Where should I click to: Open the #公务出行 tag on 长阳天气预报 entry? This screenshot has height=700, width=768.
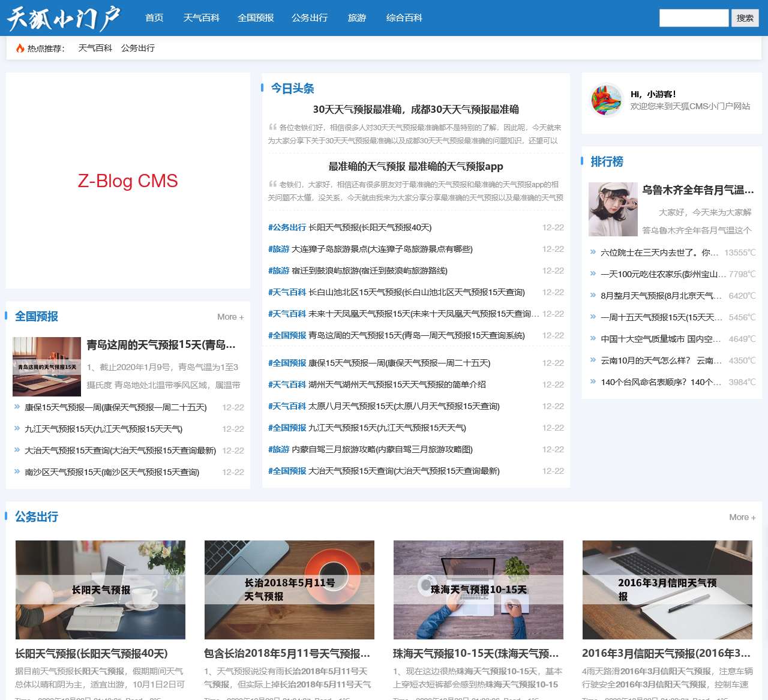coord(286,227)
